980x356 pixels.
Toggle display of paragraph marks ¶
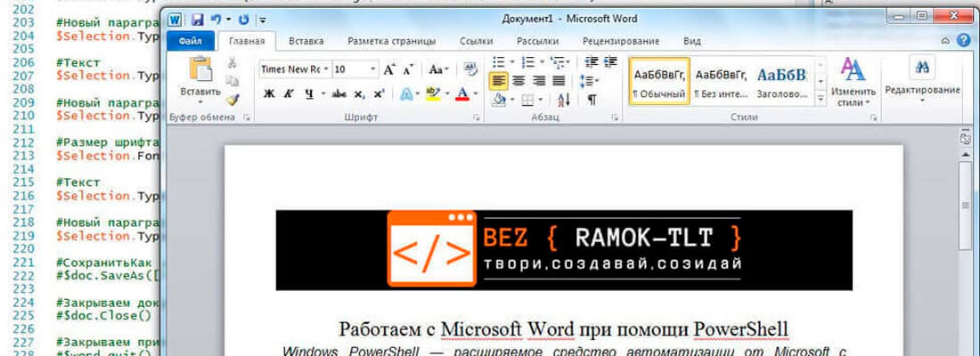tap(592, 100)
